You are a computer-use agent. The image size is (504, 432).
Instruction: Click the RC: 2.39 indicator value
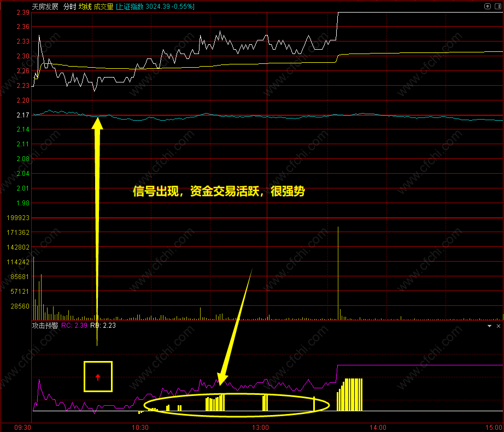pyautogui.click(x=74, y=326)
